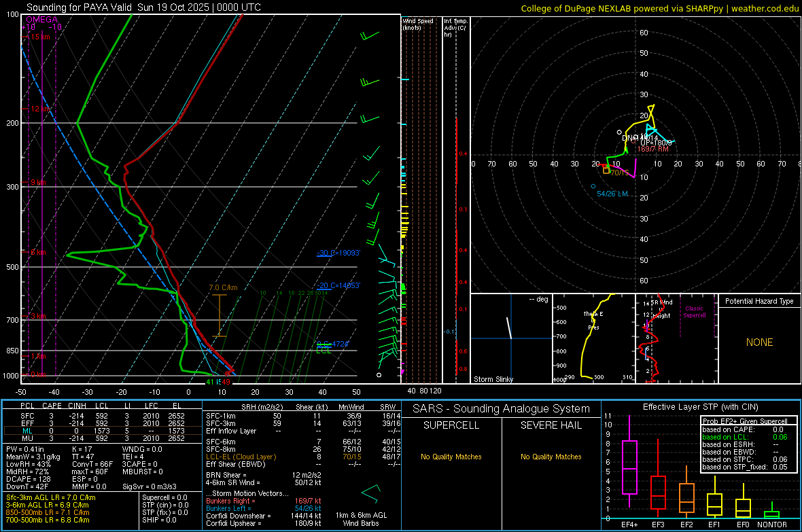
Task: Click the 'LowRH = 43%' value
Action: [28, 464]
